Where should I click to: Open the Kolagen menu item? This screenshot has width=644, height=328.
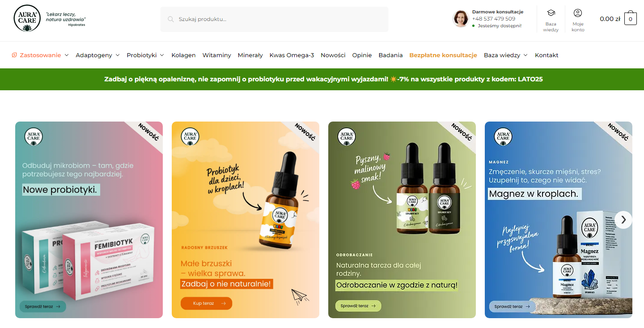click(183, 55)
